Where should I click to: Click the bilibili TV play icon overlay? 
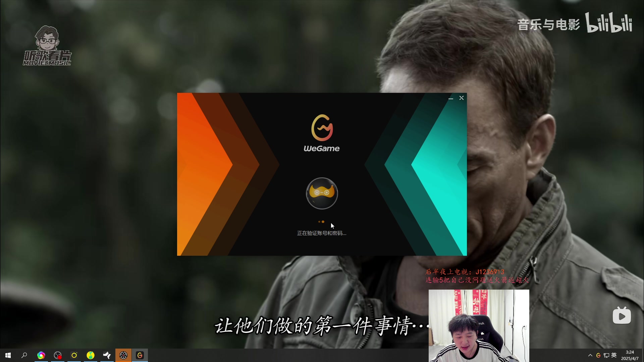(622, 315)
